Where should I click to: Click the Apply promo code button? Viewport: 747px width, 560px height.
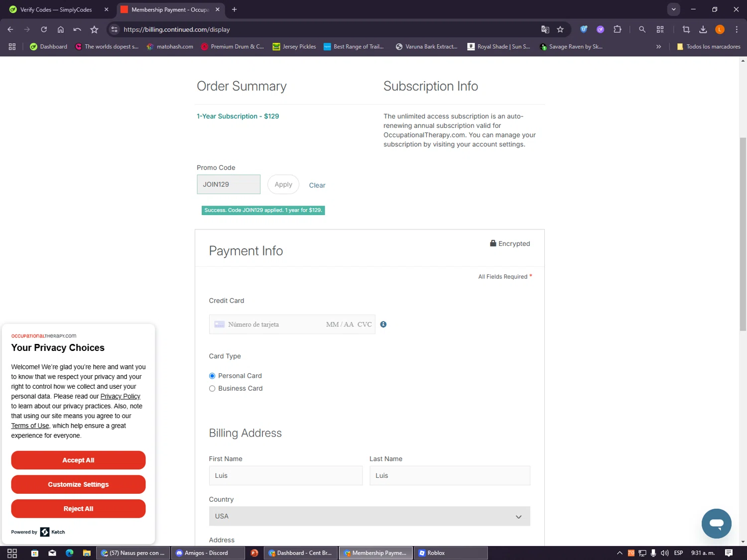coord(283,184)
